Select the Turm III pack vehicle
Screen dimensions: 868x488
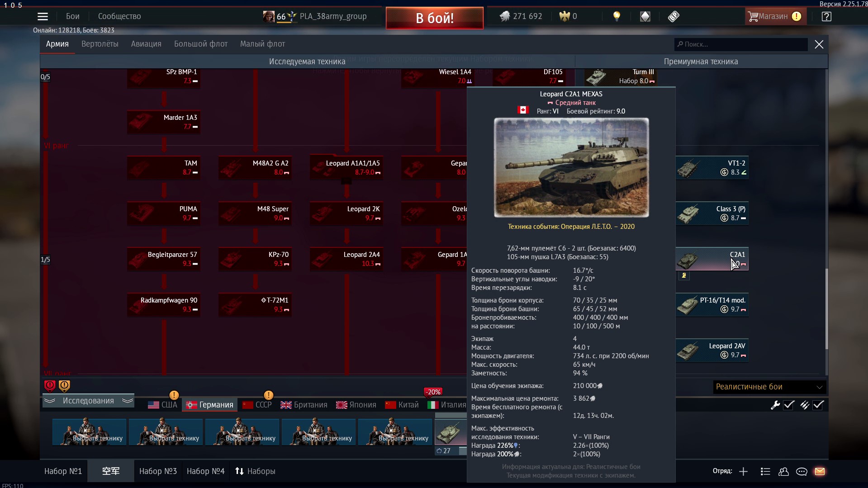point(621,77)
